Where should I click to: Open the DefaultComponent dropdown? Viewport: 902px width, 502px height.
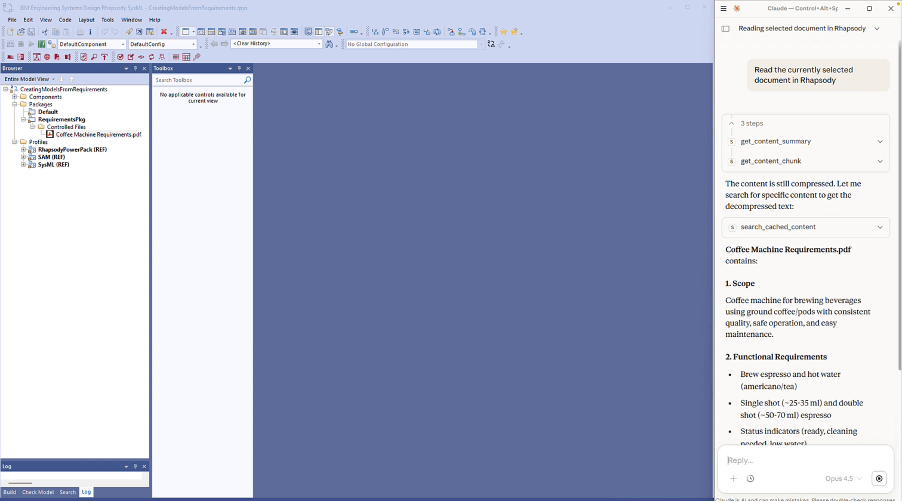[123, 44]
